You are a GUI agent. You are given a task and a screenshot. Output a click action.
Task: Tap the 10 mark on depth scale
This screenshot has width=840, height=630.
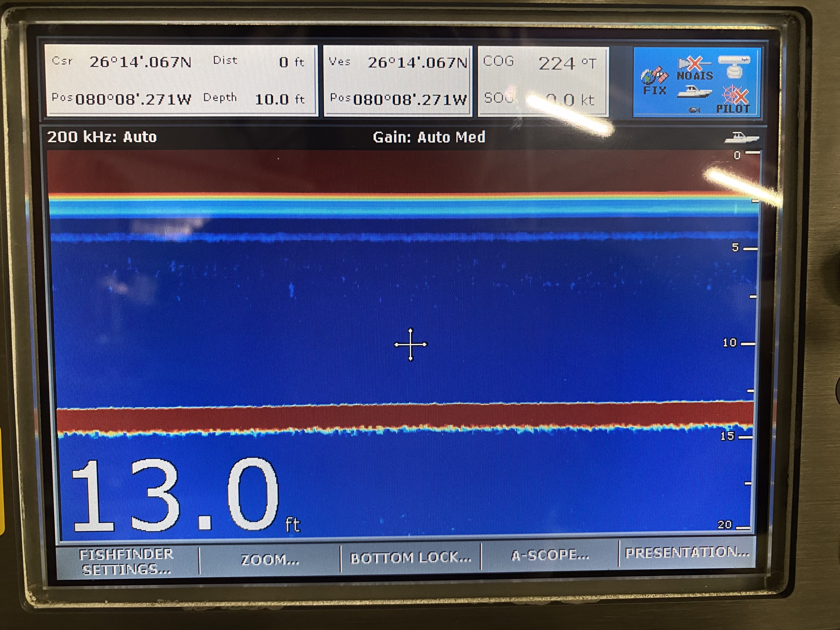pyautogui.click(x=729, y=343)
